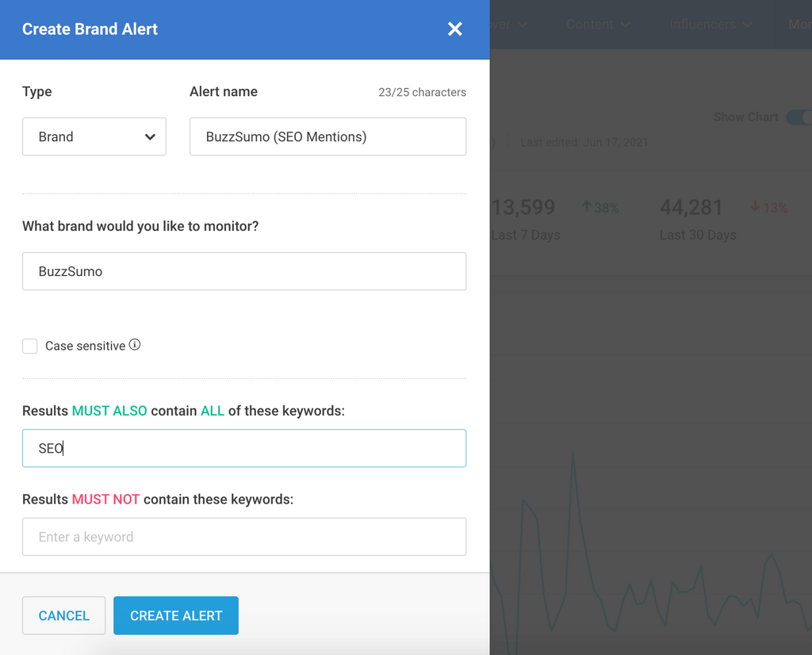The width and height of the screenshot is (812, 655).
Task: Expand the Influencers menu chevron
Action: pos(747,25)
